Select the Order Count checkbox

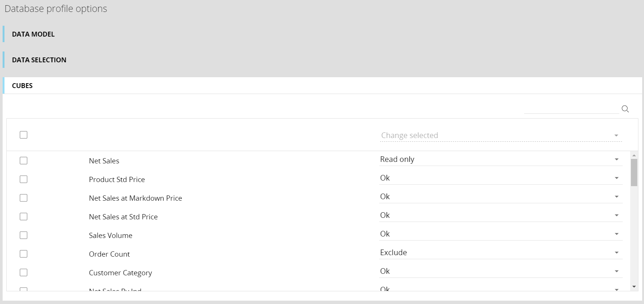[24, 254]
